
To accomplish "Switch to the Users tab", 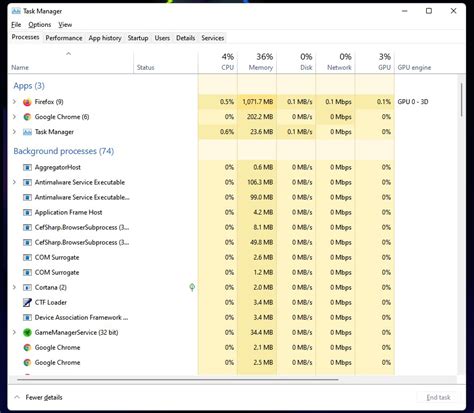I will [162, 38].
